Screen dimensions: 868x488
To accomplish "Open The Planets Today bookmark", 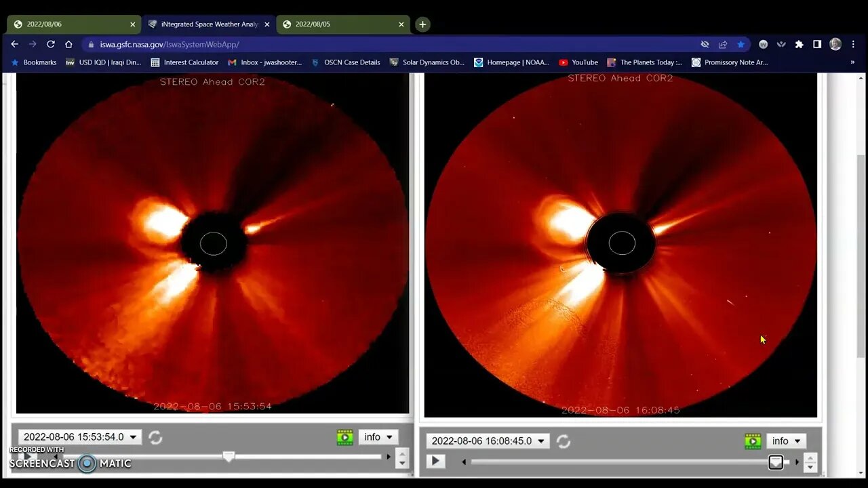I will coord(645,62).
